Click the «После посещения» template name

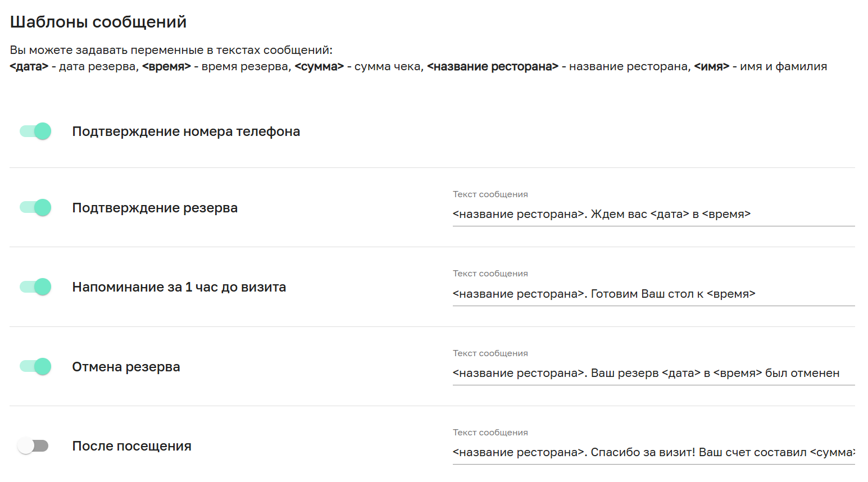click(x=131, y=445)
